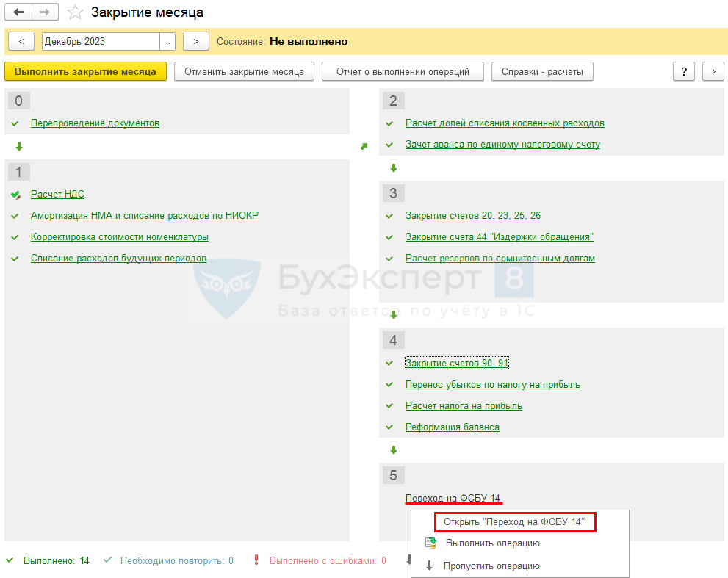Open help with question mark button
The height and width of the screenshot is (578, 728).
coord(684,72)
